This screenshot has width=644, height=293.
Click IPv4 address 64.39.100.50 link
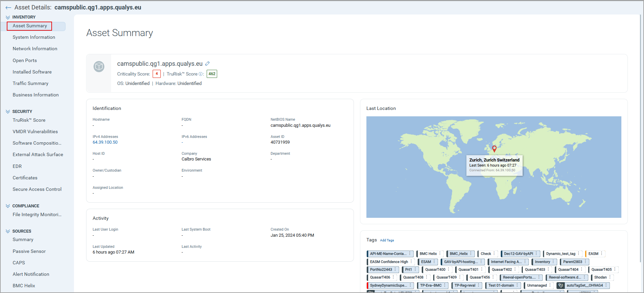tap(105, 142)
